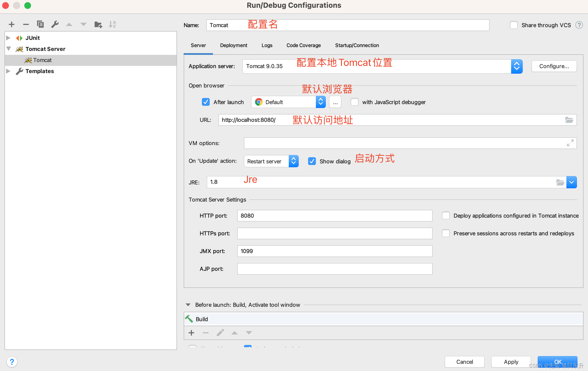Collapse the Tomcat Server node
The image size is (588, 371).
click(9, 49)
